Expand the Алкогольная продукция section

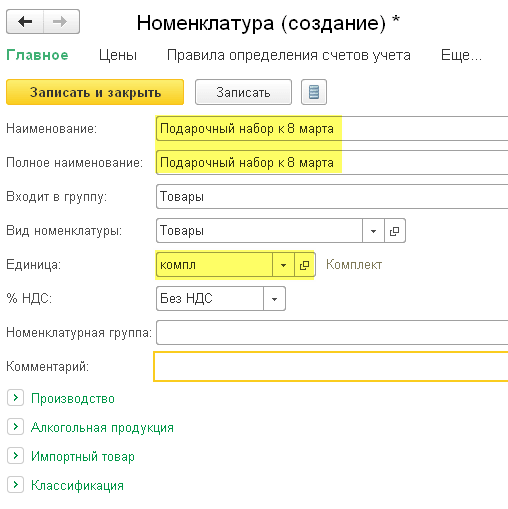[x=15, y=427]
